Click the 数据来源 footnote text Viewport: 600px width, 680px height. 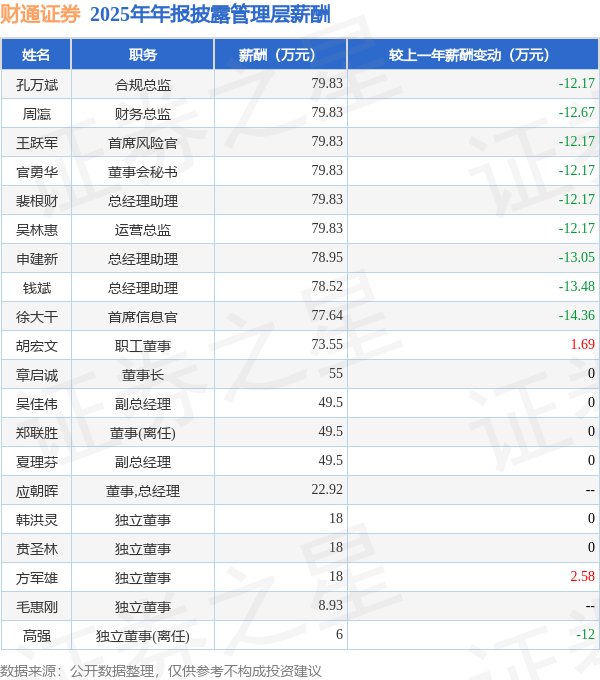160,671
